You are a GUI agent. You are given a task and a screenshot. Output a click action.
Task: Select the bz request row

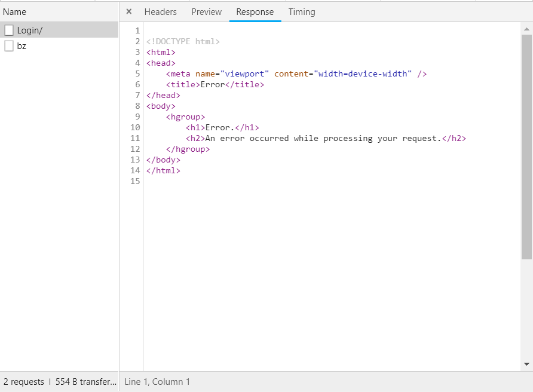click(x=22, y=46)
